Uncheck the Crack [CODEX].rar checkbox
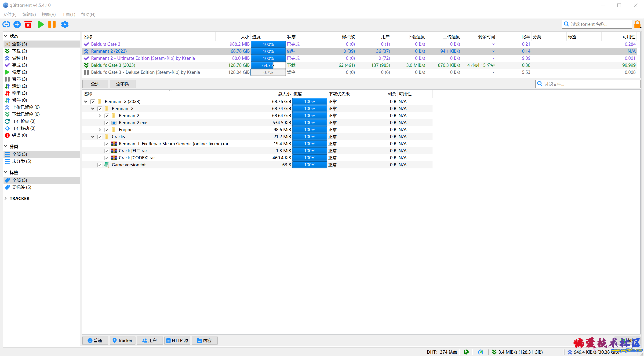Viewport: 644px width, 356px height. pos(107,158)
